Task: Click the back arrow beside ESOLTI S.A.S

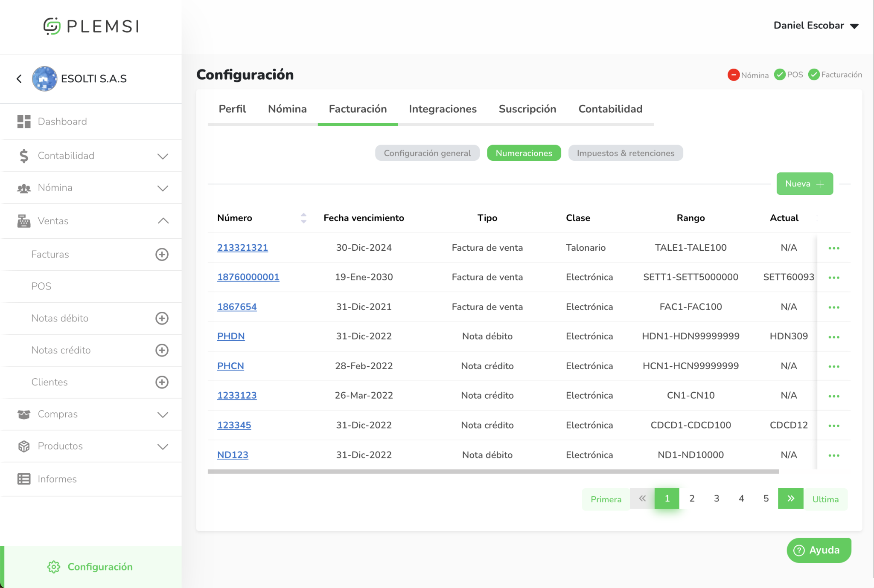Action: 19,78
